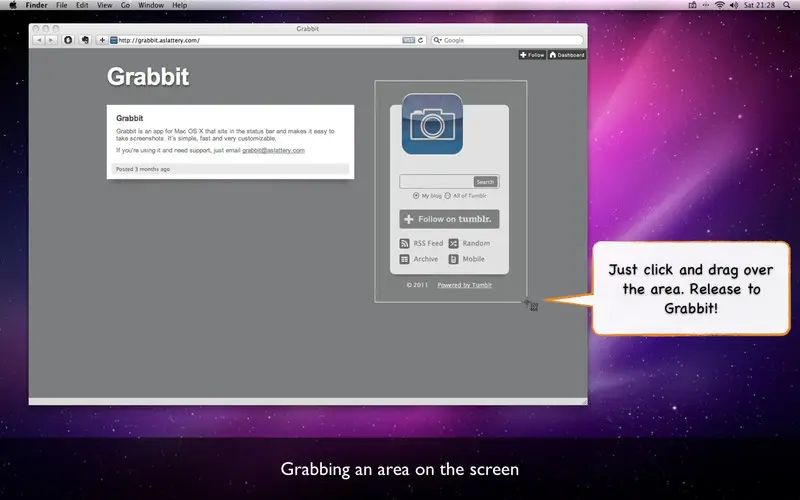Click the Grabbit blog title
Image resolution: width=800 pixels, height=500 pixels.
(148, 77)
